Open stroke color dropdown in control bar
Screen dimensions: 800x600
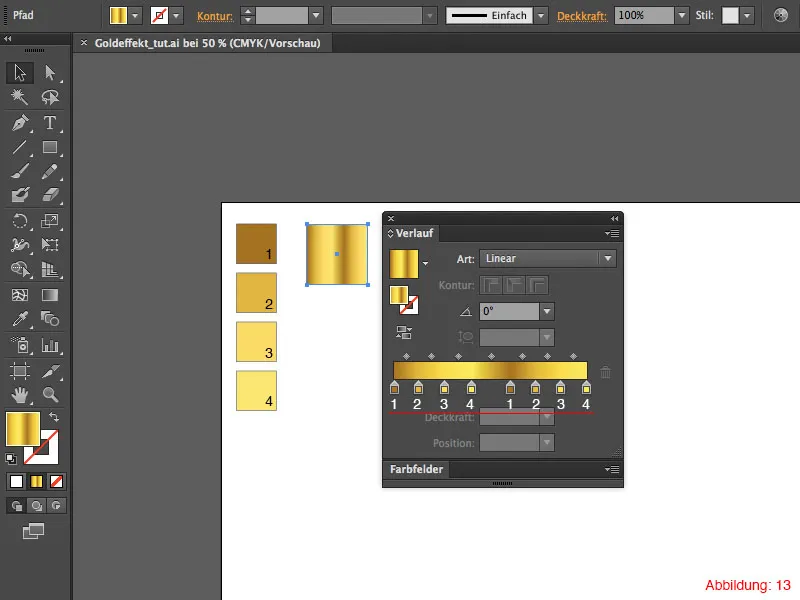(177, 16)
